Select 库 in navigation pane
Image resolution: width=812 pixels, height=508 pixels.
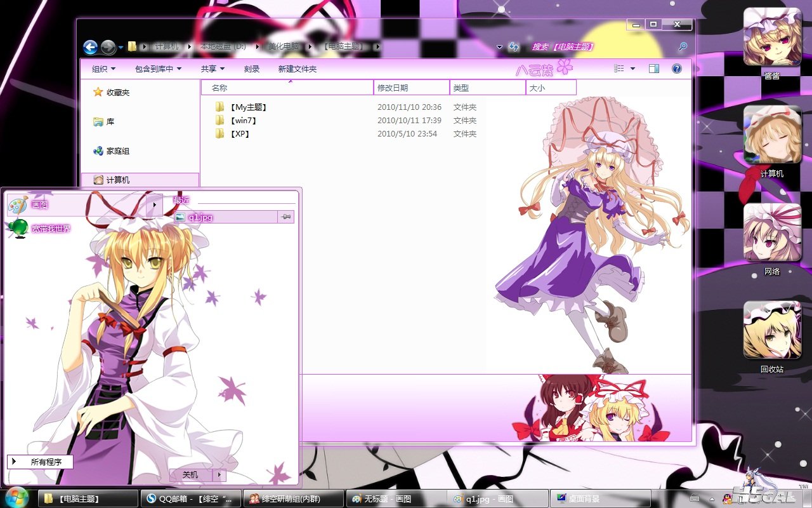[x=104, y=121]
